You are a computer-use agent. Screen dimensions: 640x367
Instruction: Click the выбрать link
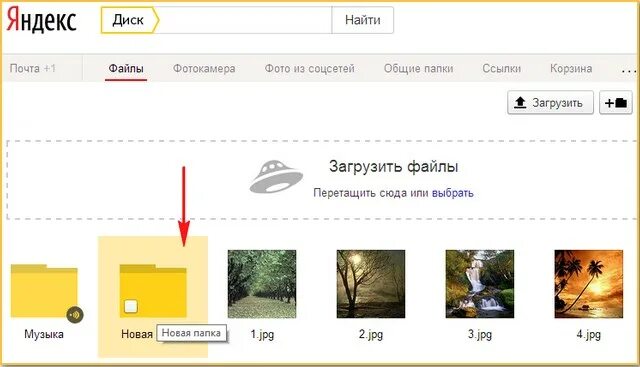point(453,193)
